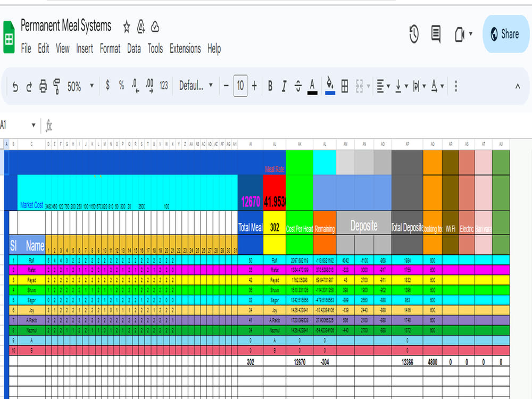Increase font size with plus button
Viewport: 532px width, 399px height.
point(254,86)
